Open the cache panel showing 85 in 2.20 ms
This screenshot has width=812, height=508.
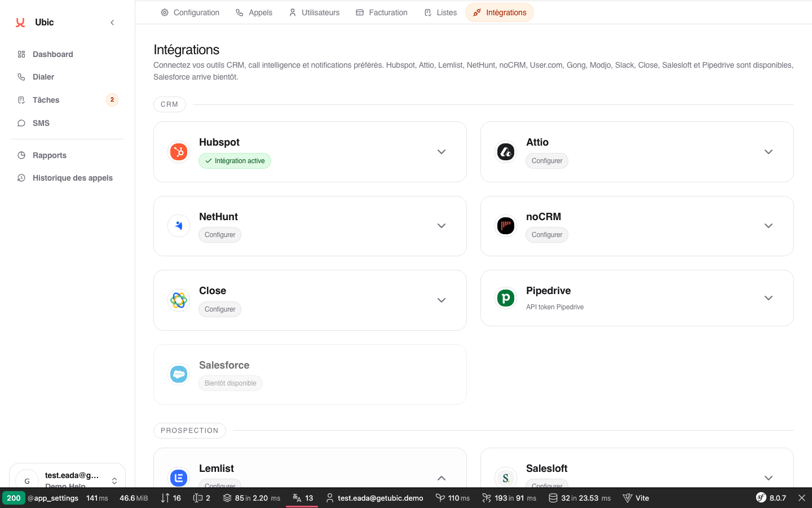tap(251, 498)
